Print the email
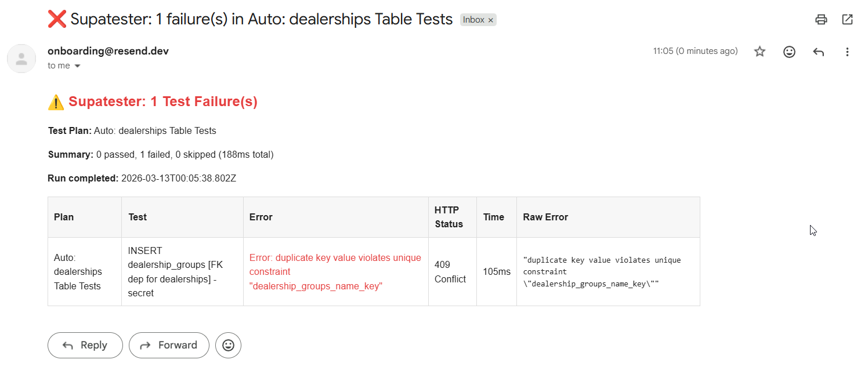The height and width of the screenshot is (374, 868). pos(820,19)
